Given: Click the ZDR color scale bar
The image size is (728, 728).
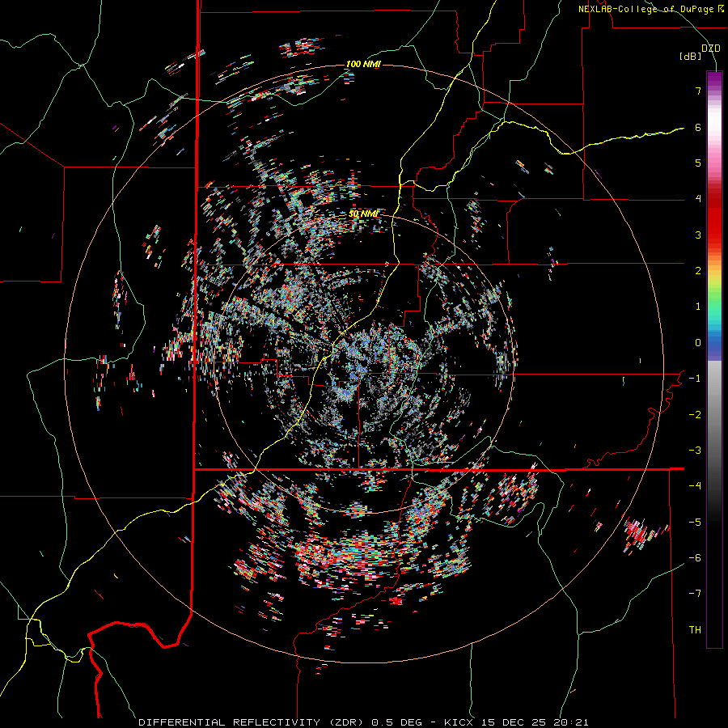Looking at the screenshot, I should (x=714, y=359).
